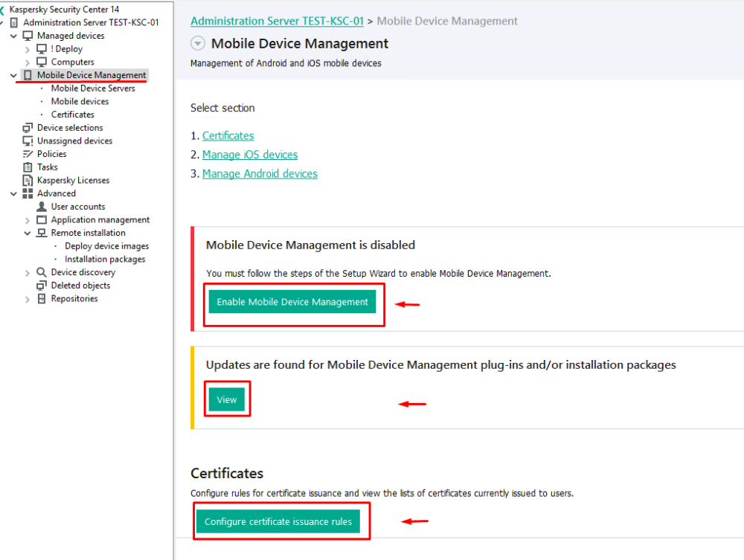Click the Device selections icon
The height and width of the screenshot is (560, 744).
tap(28, 128)
